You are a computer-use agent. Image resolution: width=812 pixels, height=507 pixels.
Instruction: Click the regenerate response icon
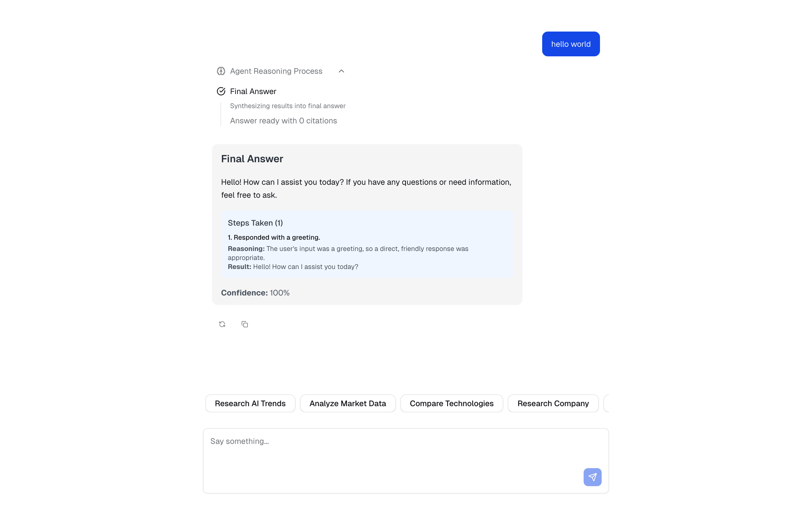click(x=222, y=324)
